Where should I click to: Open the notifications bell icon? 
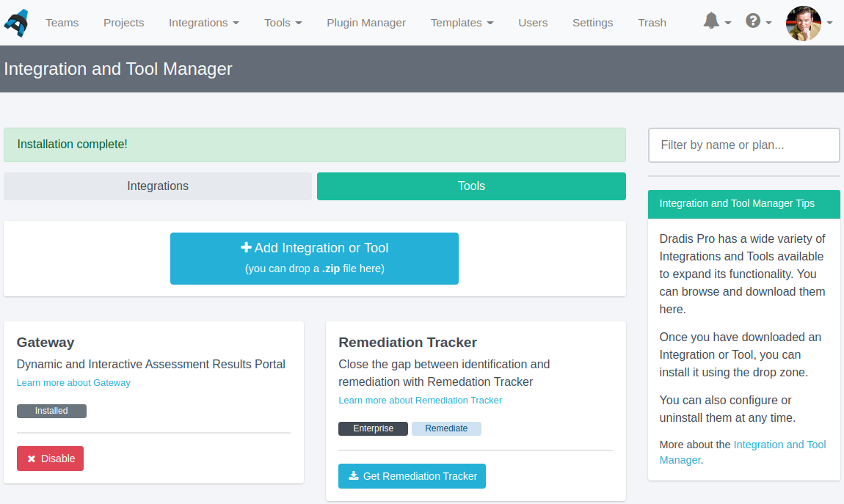711,21
